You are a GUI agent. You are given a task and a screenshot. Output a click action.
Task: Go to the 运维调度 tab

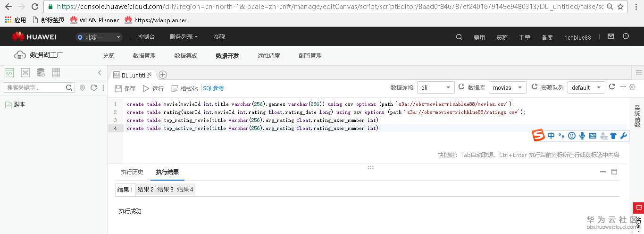269,55
